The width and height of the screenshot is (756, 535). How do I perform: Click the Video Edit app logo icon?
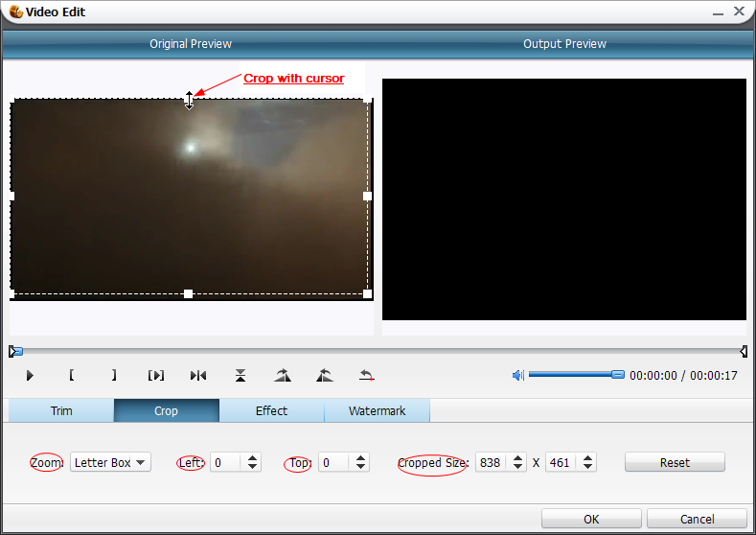point(16,12)
